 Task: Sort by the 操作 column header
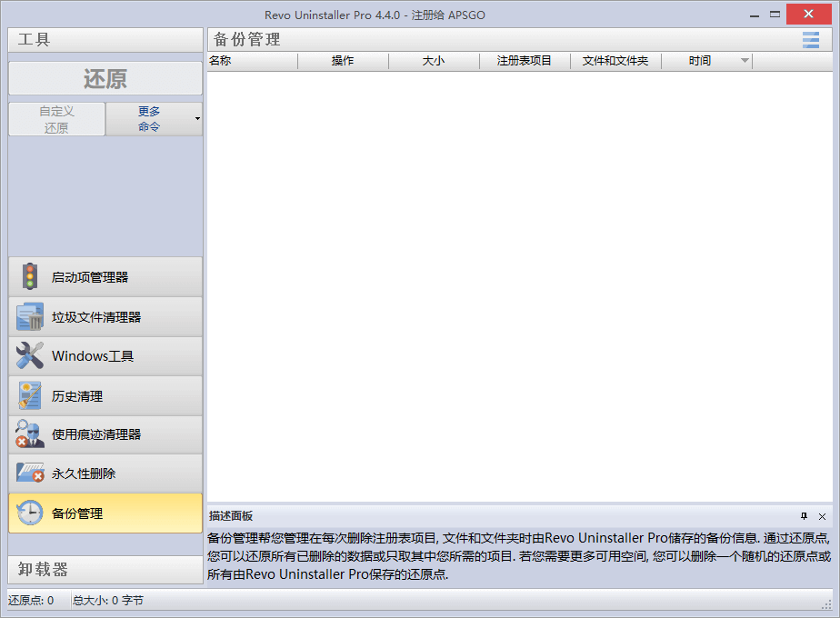pyautogui.click(x=343, y=61)
